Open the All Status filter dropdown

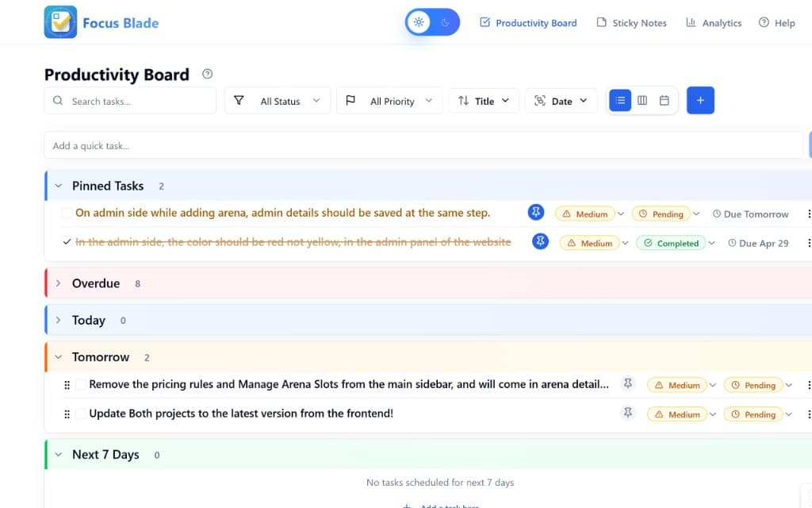coord(278,101)
